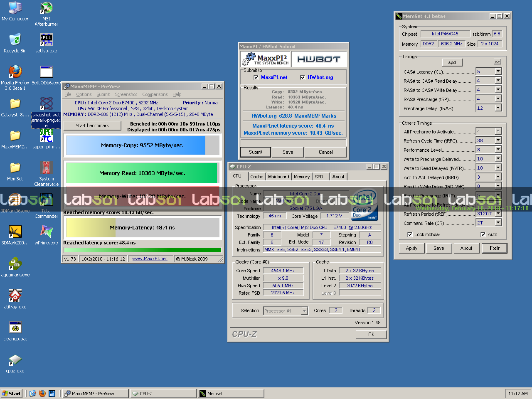The width and height of the screenshot is (532, 399).
Task: Open www.MaxxPI.net link in status bar
Action: tap(150, 259)
